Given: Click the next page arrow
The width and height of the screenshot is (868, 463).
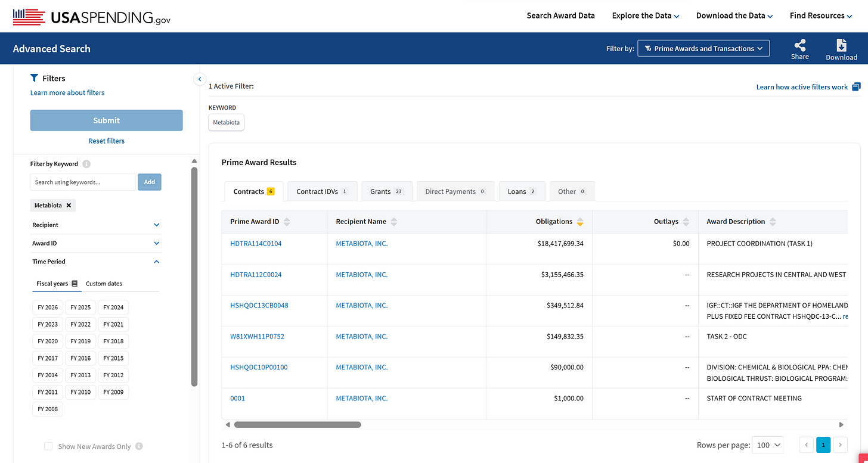Looking at the screenshot, I should (x=840, y=445).
